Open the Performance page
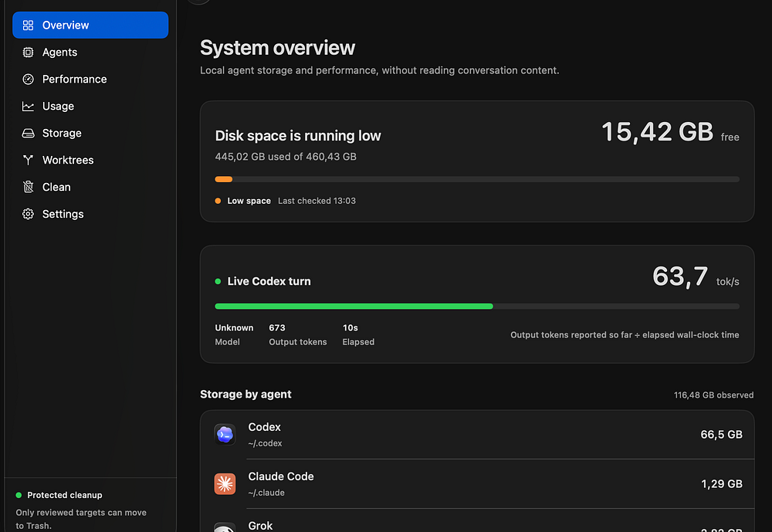The width and height of the screenshot is (772, 532). [x=90, y=80]
